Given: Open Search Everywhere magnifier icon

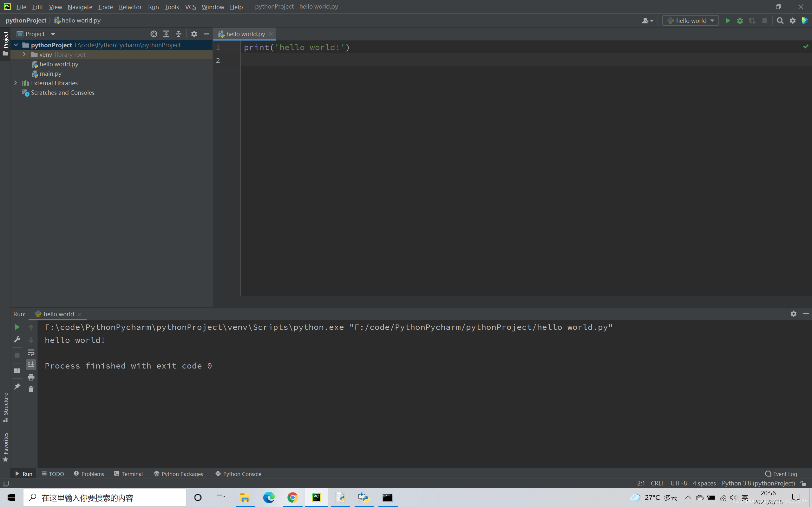Looking at the screenshot, I should [780, 21].
